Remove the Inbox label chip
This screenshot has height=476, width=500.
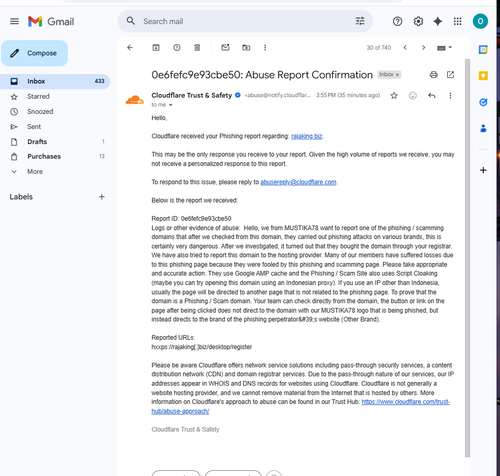tap(397, 75)
